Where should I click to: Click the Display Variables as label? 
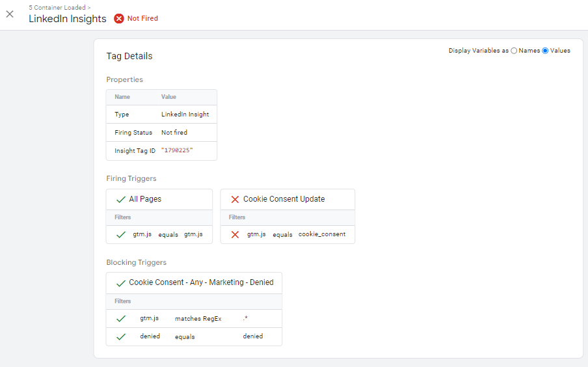479,51
